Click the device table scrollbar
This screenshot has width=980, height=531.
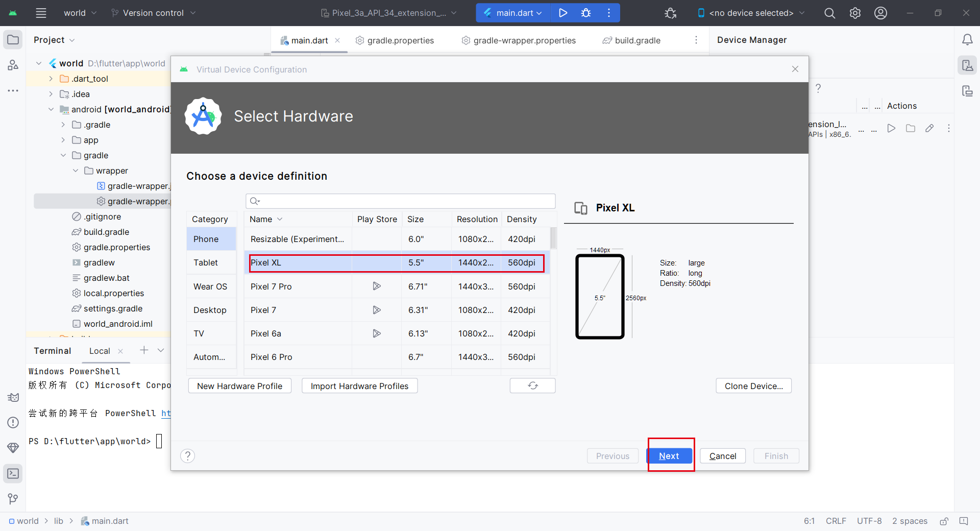[x=553, y=238]
